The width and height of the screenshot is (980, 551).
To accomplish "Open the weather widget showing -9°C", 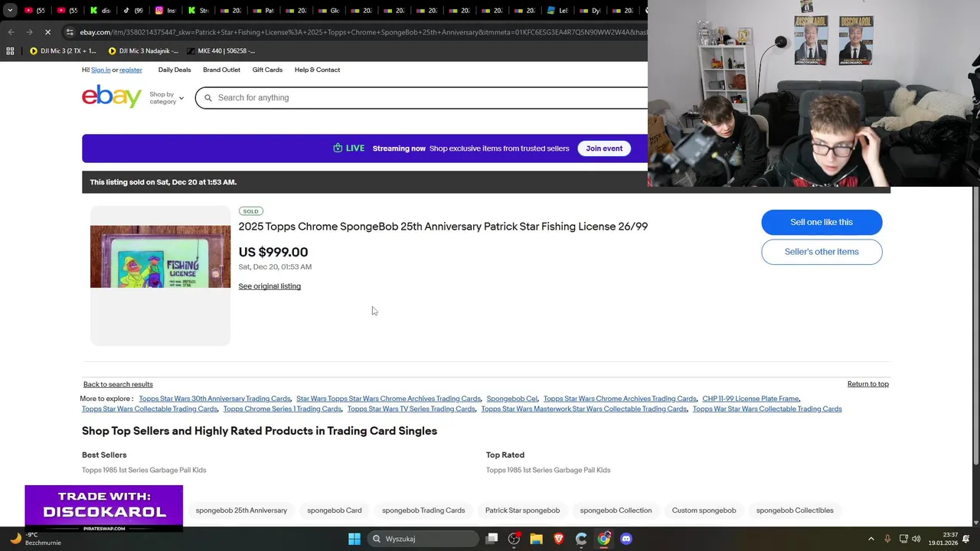I will click(x=35, y=539).
